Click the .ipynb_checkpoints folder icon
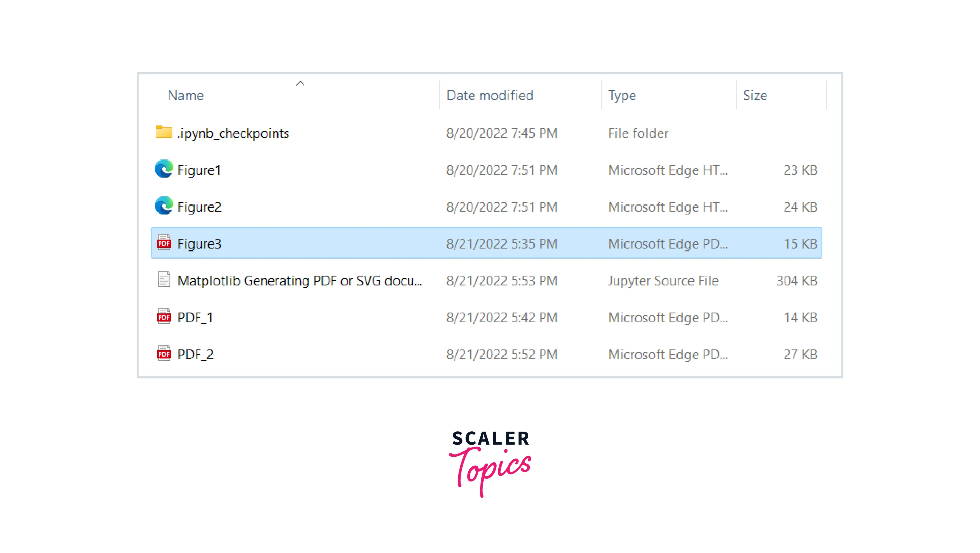This screenshot has width=980, height=553. [x=164, y=132]
